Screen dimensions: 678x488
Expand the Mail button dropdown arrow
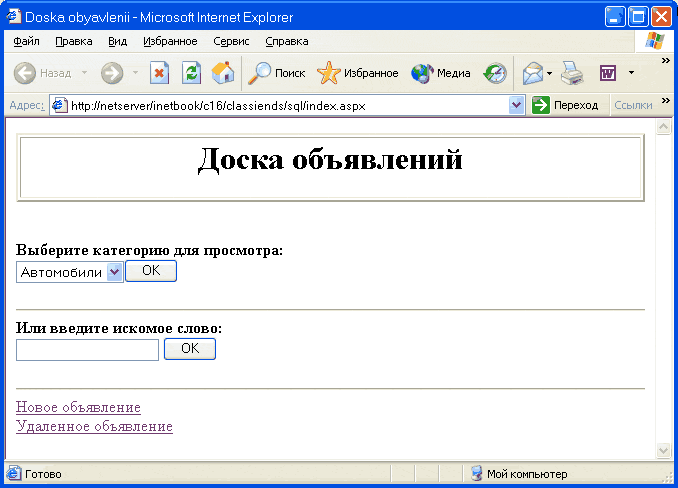[549, 73]
